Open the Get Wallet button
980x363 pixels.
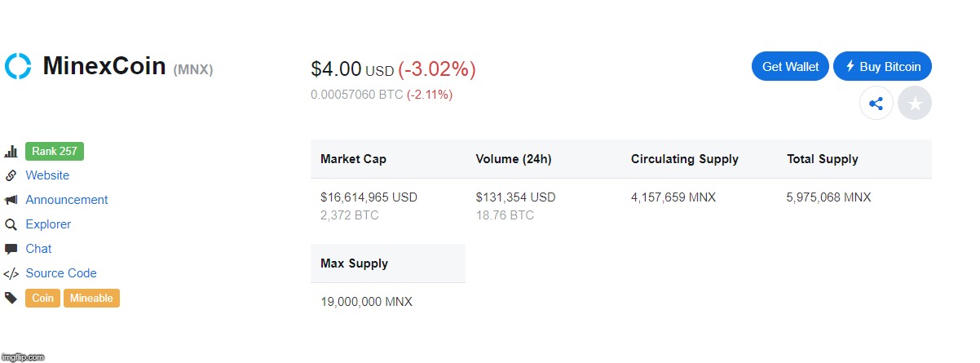coord(791,67)
